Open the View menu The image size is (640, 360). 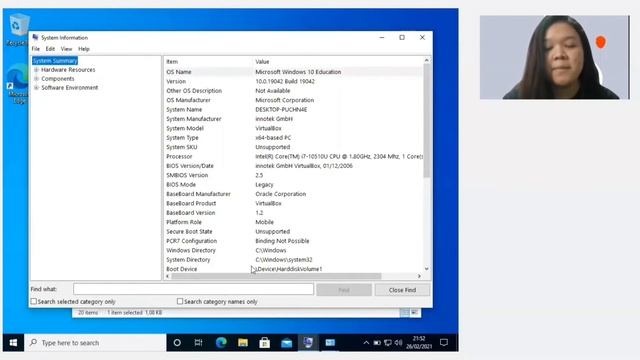point(66,49)
